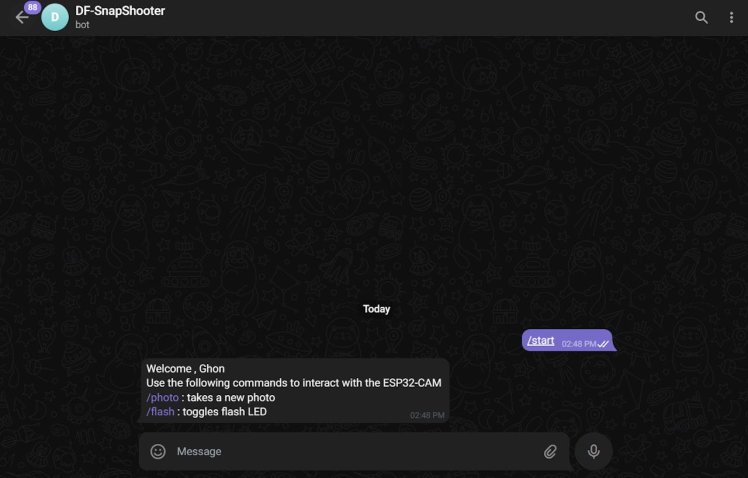Open the DF-SnapShooter chat title for info
This screenshot has height=478, width=748.
point(120,11)
